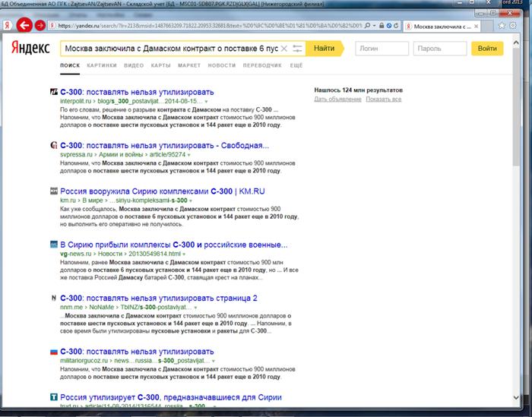
Task: Switch to the Новости search tab
Action: point(221,66)
